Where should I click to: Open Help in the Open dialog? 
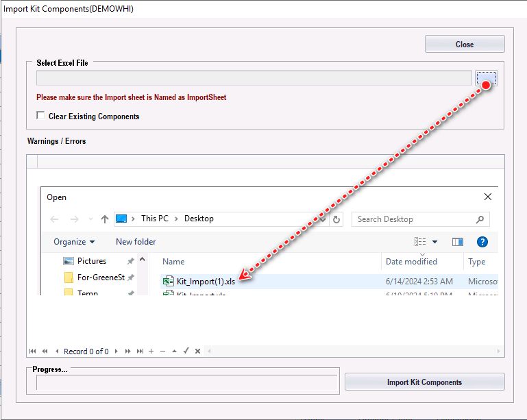(482, 242)
